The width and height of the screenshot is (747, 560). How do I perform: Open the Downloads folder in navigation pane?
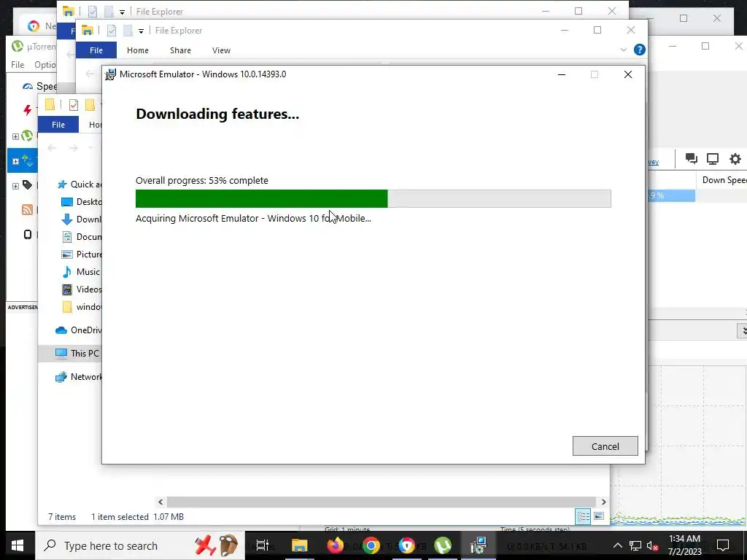click(x=82, y=219)
